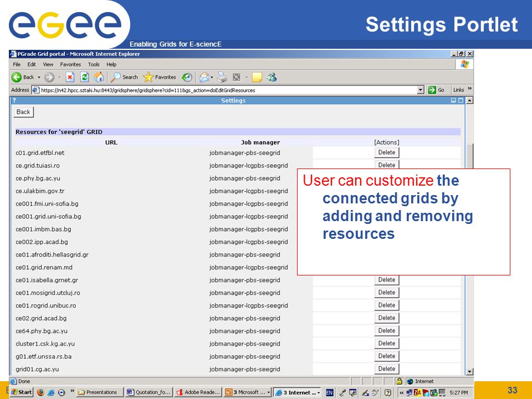Viewport: 532px width, 399px height.
Task: Open the 3 Internet taskbar group dropdown
Action: [319, 392]
